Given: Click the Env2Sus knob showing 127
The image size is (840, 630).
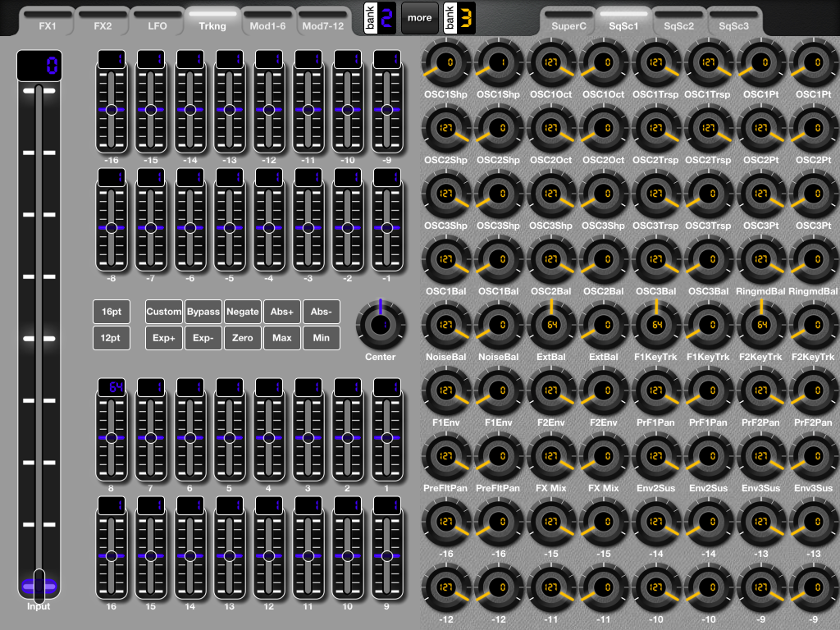Looking at the screenshot, I should pyautogui.click(x=655, y=456).
